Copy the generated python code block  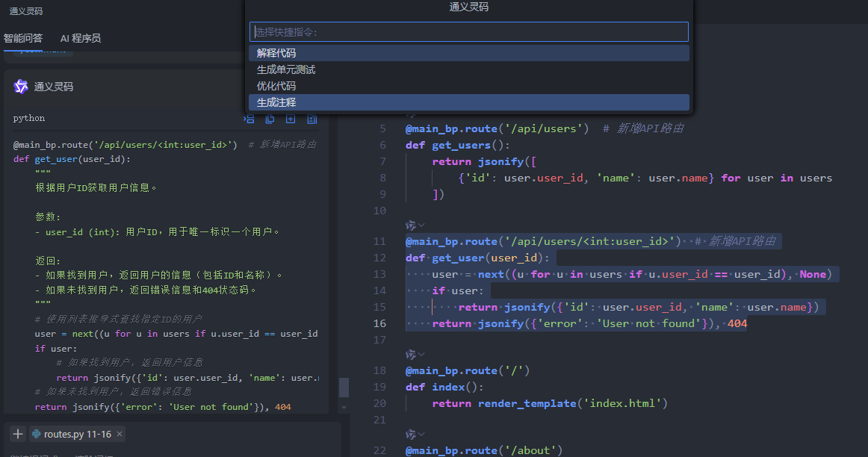click(x=270, y=119)
